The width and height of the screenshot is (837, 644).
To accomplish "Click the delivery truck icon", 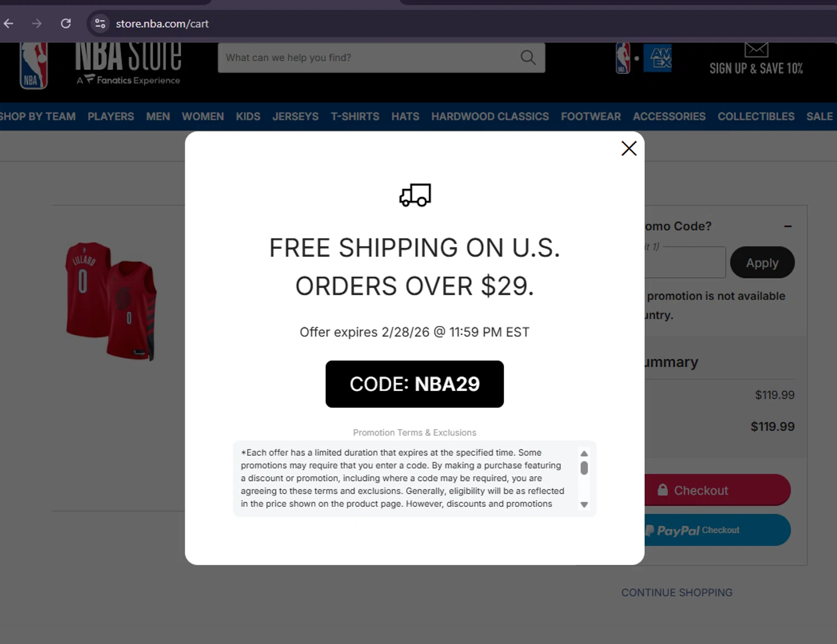I will (x=415, y=195).
